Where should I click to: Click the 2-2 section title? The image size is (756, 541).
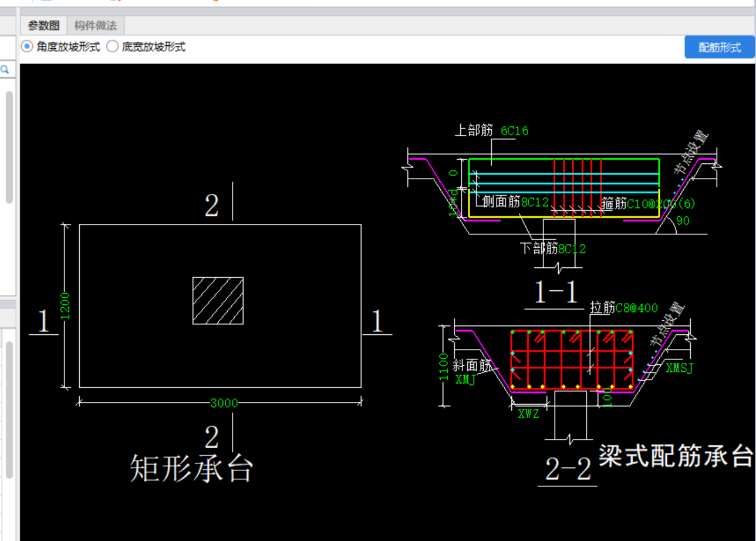568,469
